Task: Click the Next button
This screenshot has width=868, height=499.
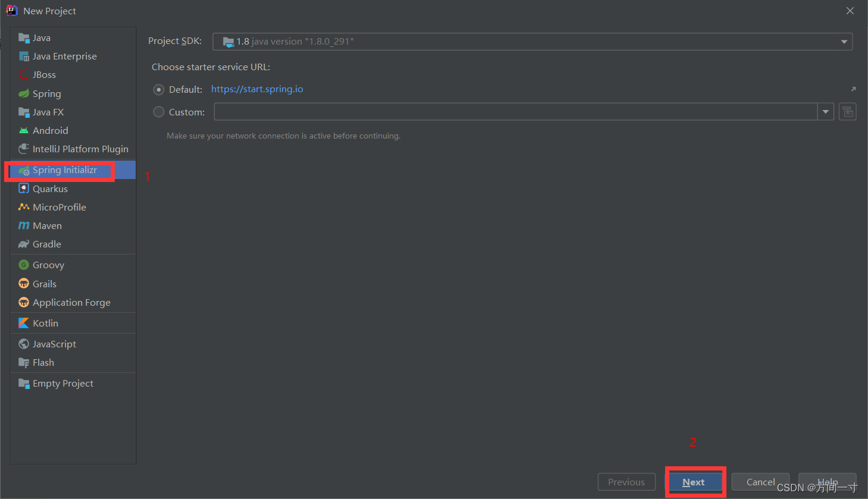Action: tap(694, 482)
